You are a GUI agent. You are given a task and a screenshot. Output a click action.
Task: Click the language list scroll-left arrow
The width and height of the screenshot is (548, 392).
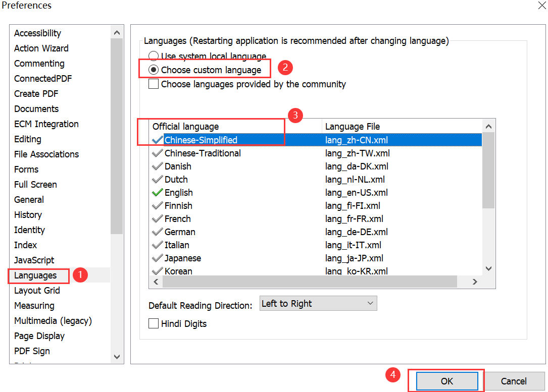[156, 282]
